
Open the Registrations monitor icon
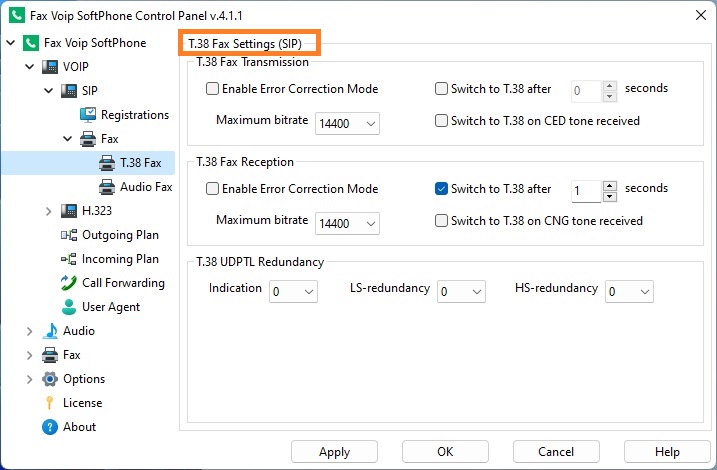pos(88,115)
